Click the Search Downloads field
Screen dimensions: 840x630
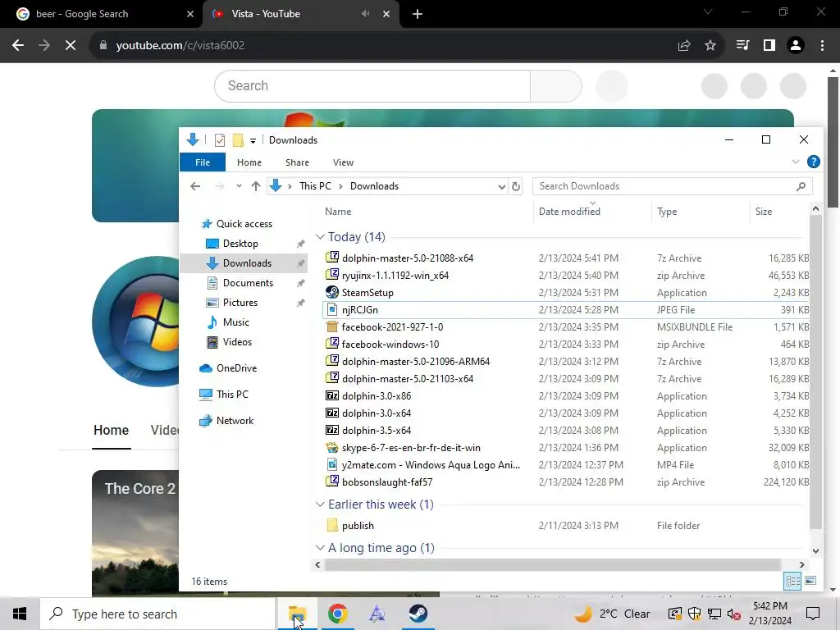click(x=673, y=186)
